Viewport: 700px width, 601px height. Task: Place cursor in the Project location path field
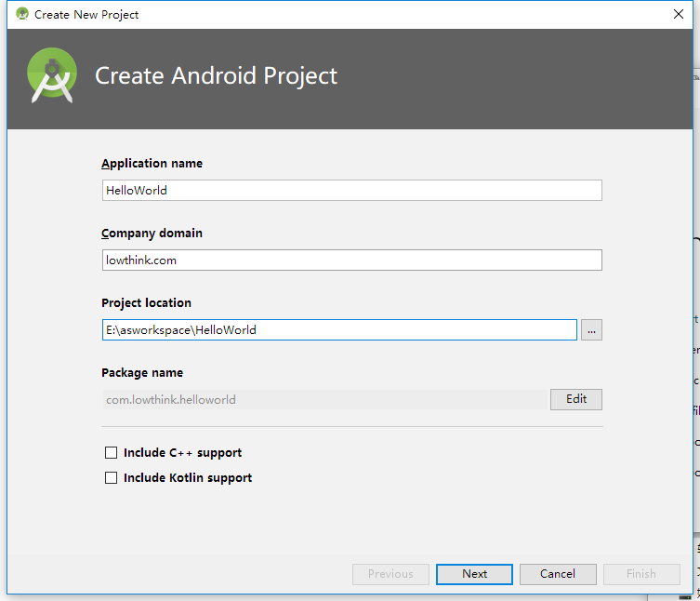(x=339, y=330)
